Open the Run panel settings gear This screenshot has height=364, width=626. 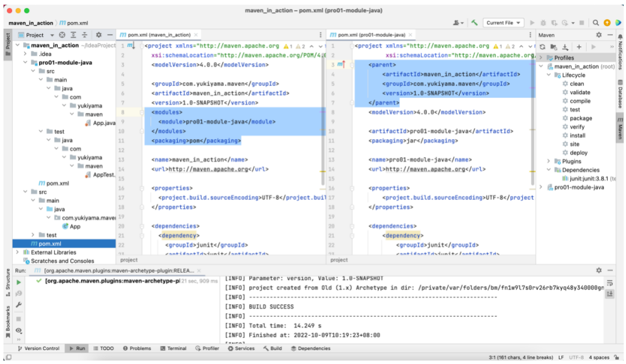[x=599, y=270]
